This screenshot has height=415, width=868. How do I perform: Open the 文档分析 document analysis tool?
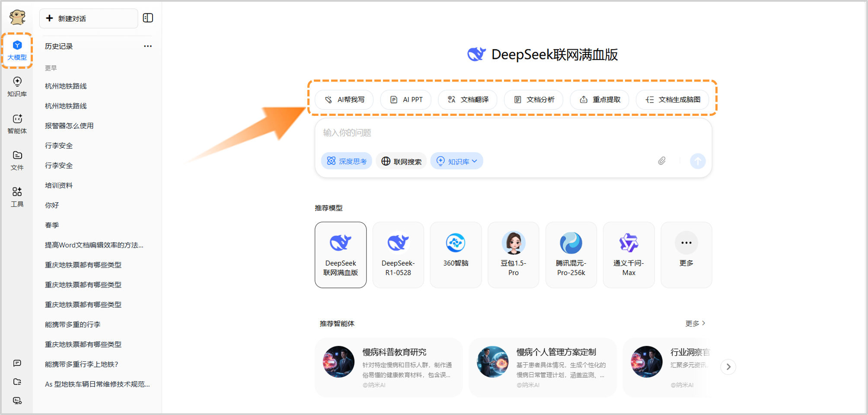(533, 99)
